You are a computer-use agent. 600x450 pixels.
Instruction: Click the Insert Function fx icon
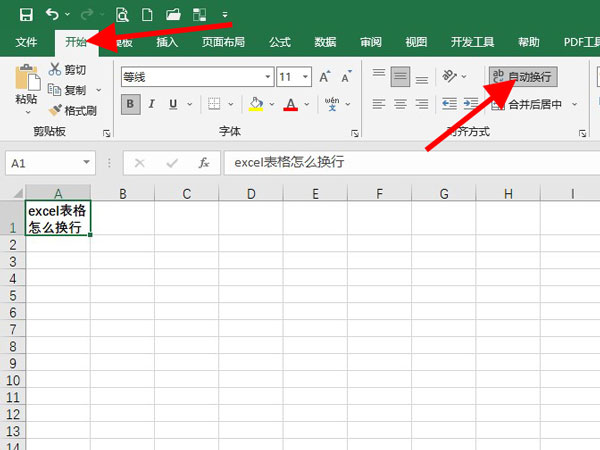[203, 162]
